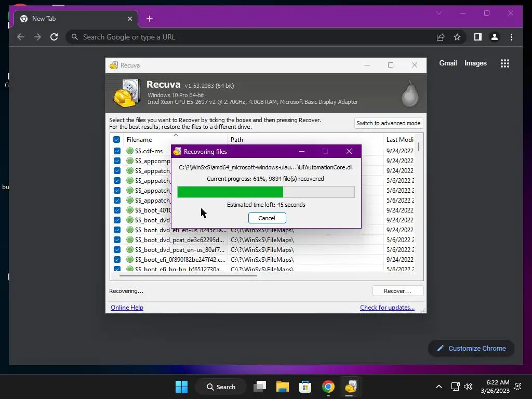Open Chrome side panel
The height and width of the screenshot is (399, 532).
(x=478, y=37)
